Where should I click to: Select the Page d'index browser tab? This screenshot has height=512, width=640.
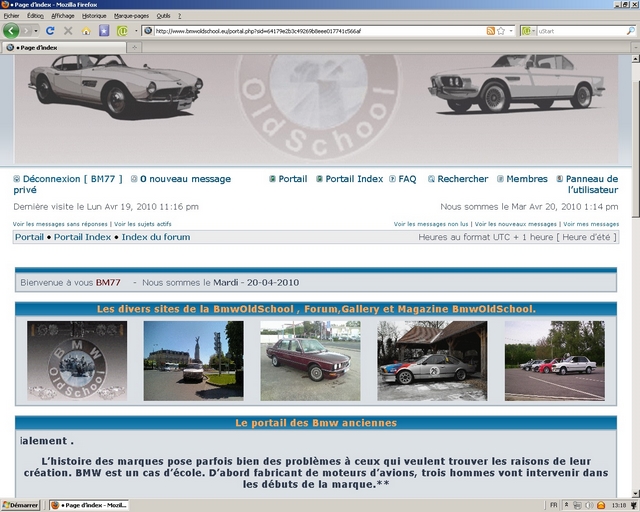click(64, 47)
